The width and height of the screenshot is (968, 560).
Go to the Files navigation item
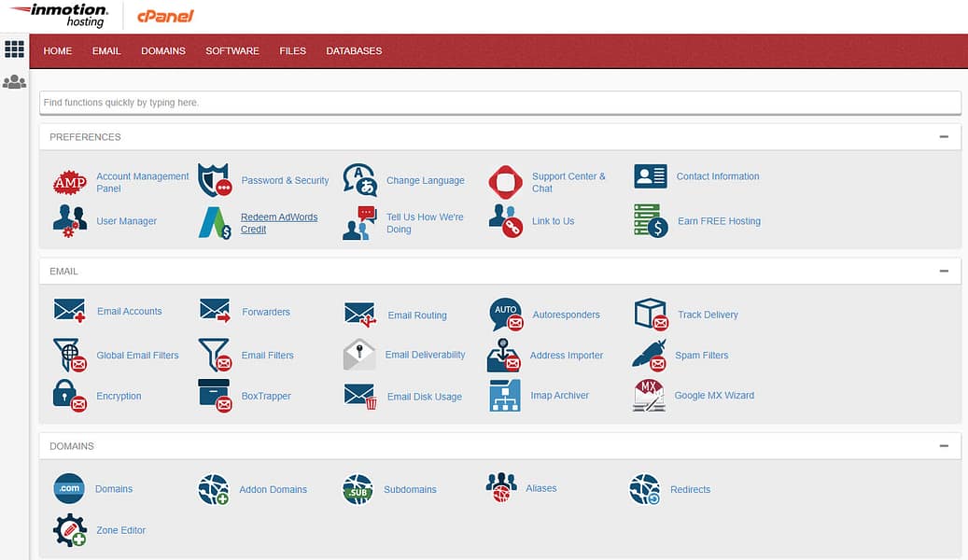(292, 50)
